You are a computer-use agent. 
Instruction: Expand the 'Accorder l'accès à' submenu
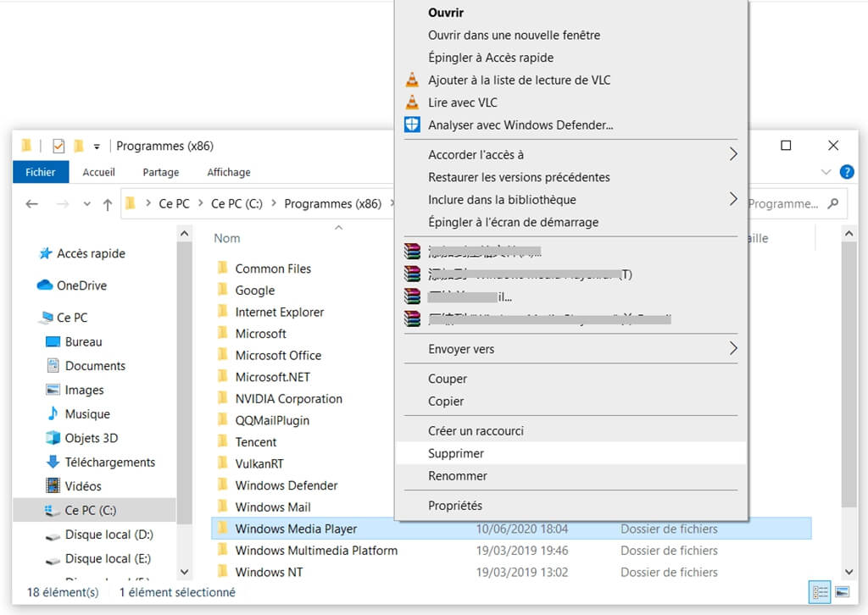tap(733, 154)
